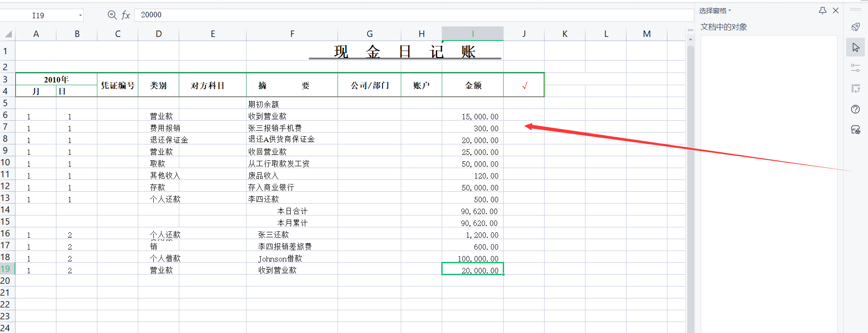Expand the Name Box dropdown arrow
Viewport: 868px width, 333px height.
81,15
